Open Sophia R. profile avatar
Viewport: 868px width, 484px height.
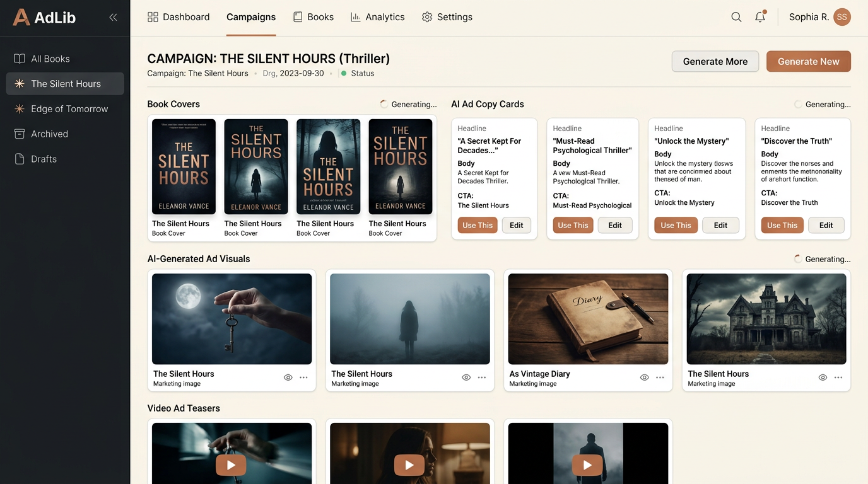click(x=842, y=17)
